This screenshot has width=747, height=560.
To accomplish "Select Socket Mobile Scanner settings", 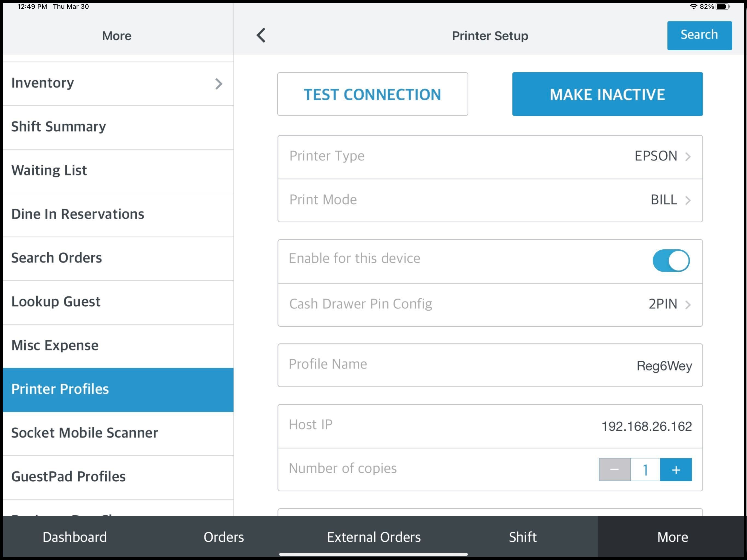I will coord(117,433).
